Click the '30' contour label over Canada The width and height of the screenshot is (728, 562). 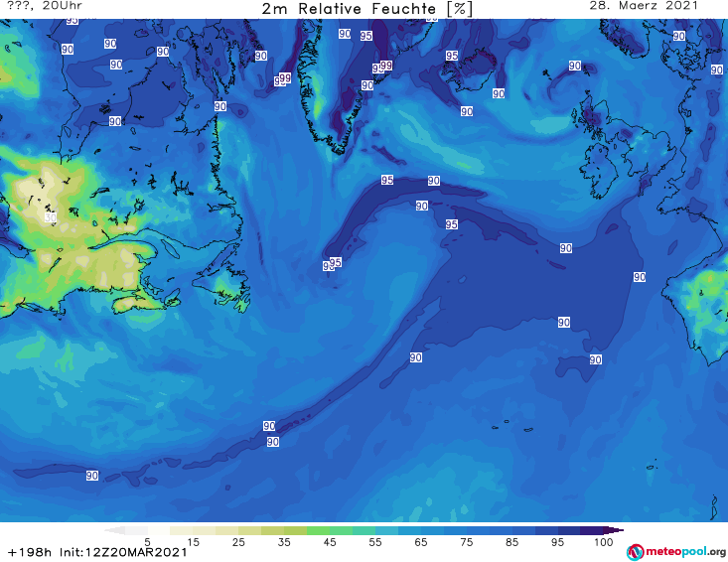[x=50, y=217]
